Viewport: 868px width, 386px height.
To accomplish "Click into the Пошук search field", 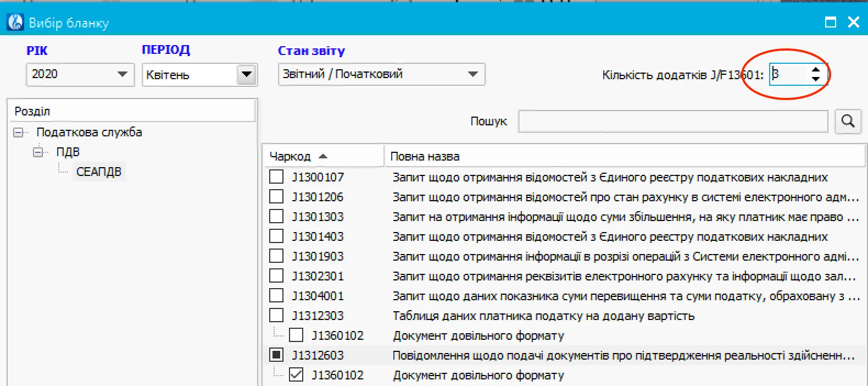I will click(673, 122).
